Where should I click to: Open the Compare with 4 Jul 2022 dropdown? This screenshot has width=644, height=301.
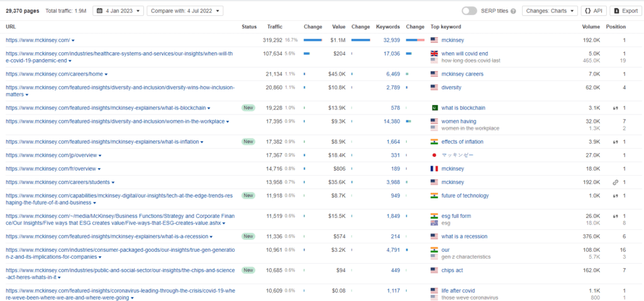pyautogui.click(x=185, y=11)
